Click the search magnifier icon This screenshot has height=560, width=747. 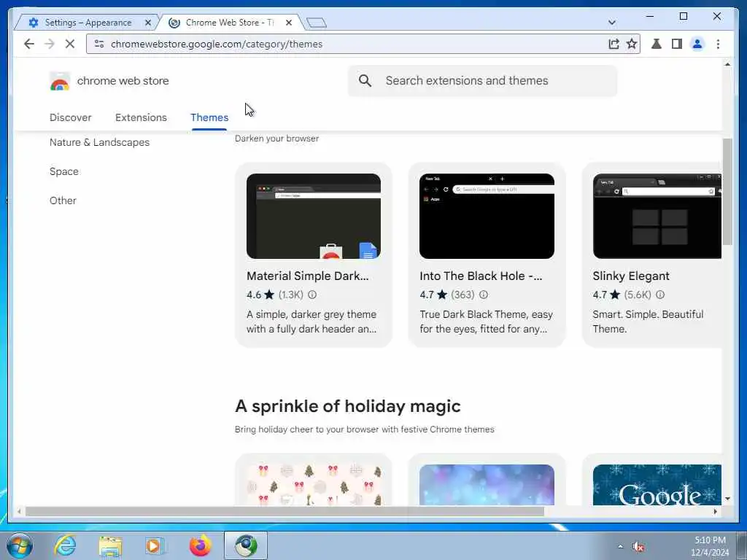pyautogui.click(x=365, y=80)
